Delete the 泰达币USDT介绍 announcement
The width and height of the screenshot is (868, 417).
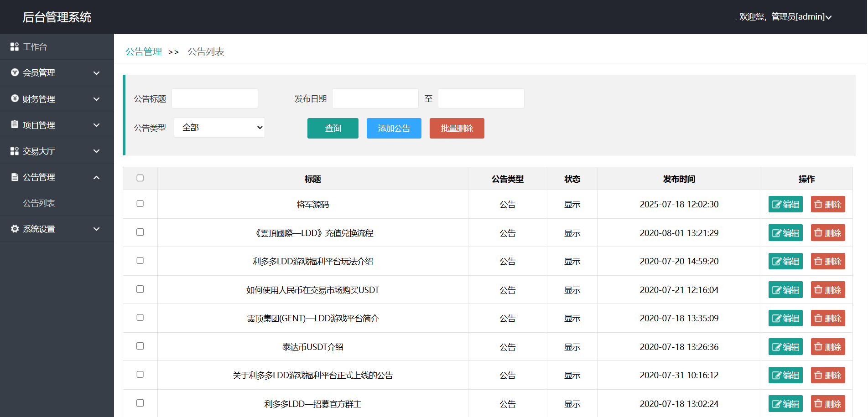pos(828,347)
